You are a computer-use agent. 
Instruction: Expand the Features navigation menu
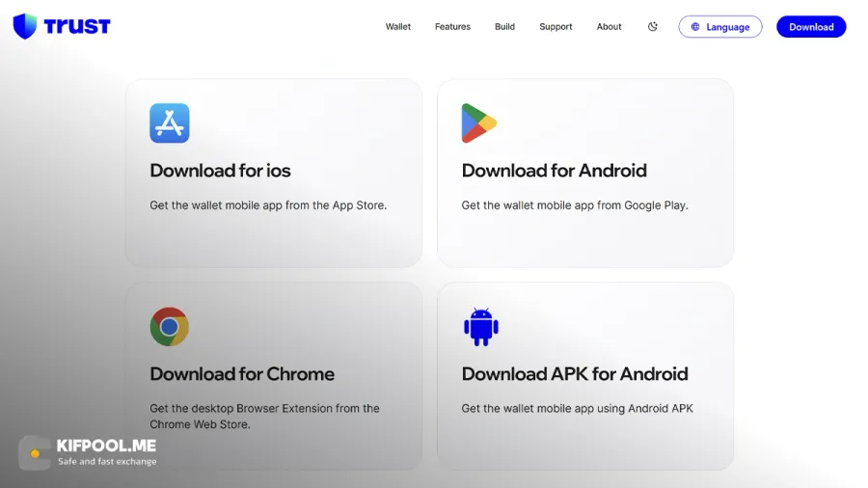click(452, 27)
